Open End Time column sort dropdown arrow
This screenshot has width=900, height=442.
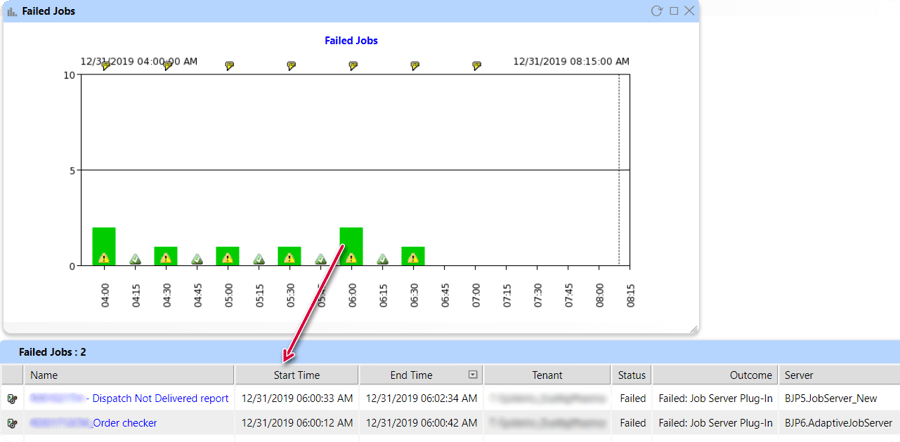tap(473, 375)
